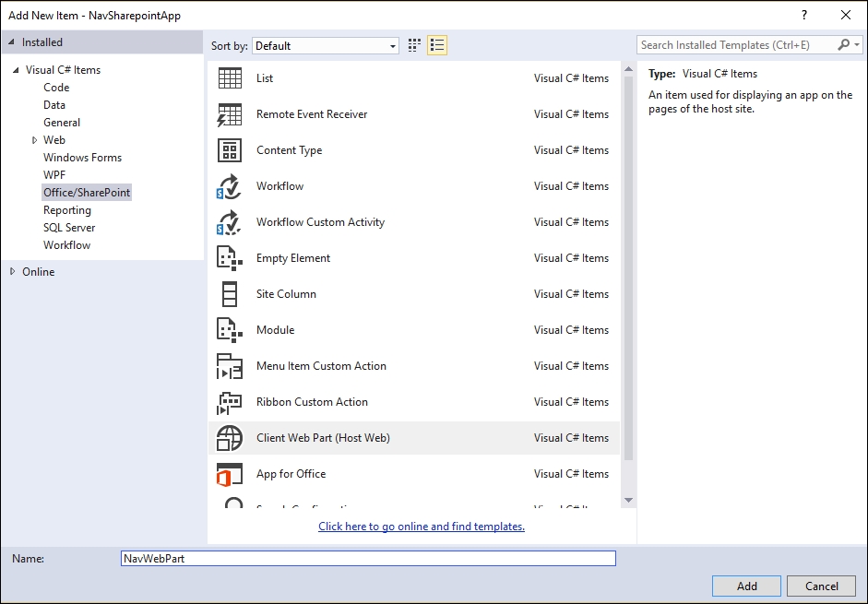Select the Data category

pos(54,105)
